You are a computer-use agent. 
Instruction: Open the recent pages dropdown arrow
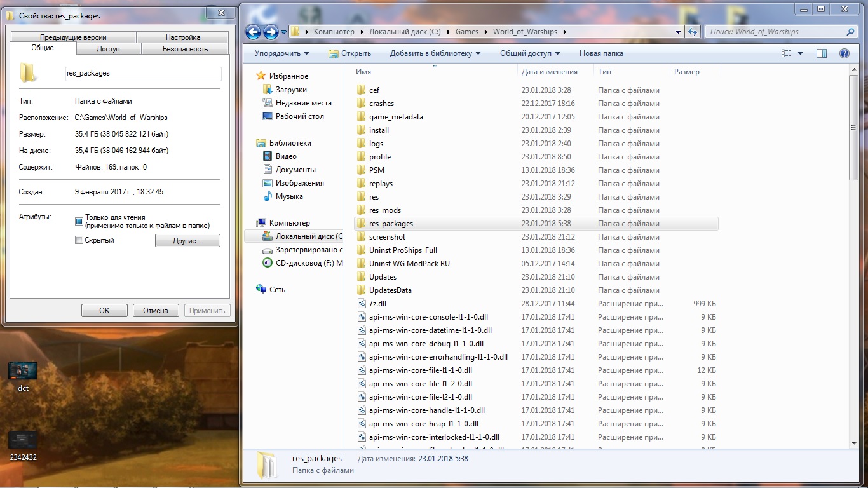point(283,32)
